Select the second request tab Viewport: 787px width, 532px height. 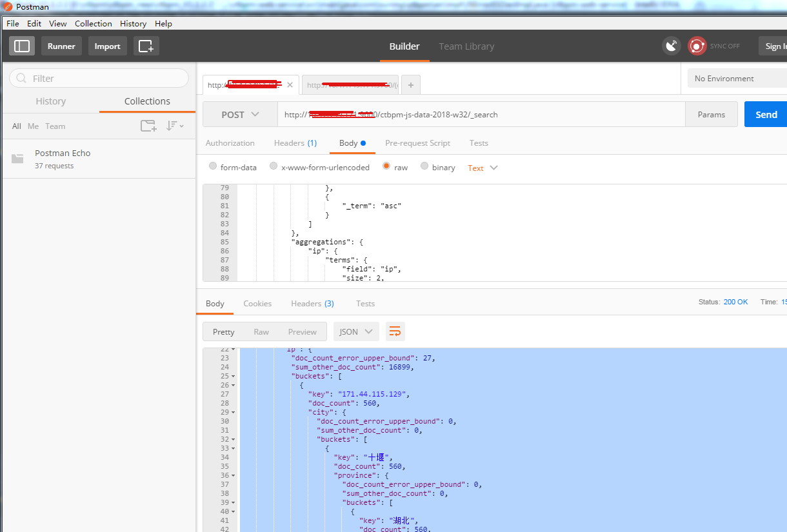click(x=350, y=84)
